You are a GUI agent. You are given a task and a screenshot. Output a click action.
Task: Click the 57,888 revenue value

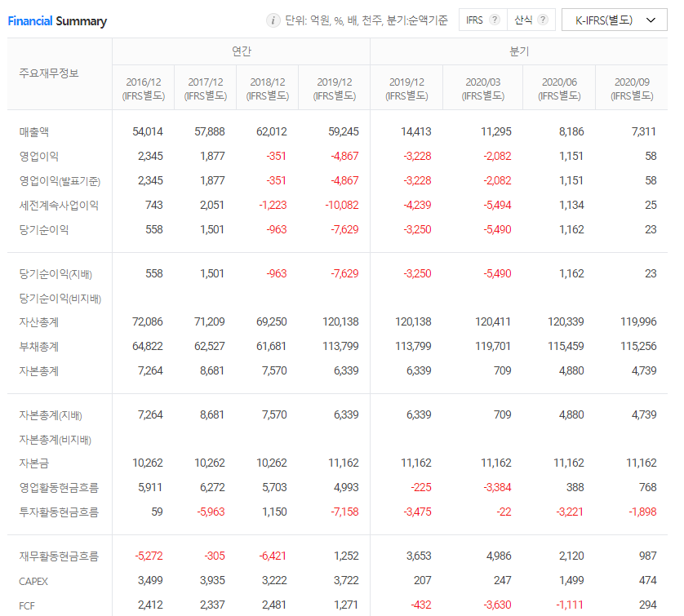click(210, 131)
